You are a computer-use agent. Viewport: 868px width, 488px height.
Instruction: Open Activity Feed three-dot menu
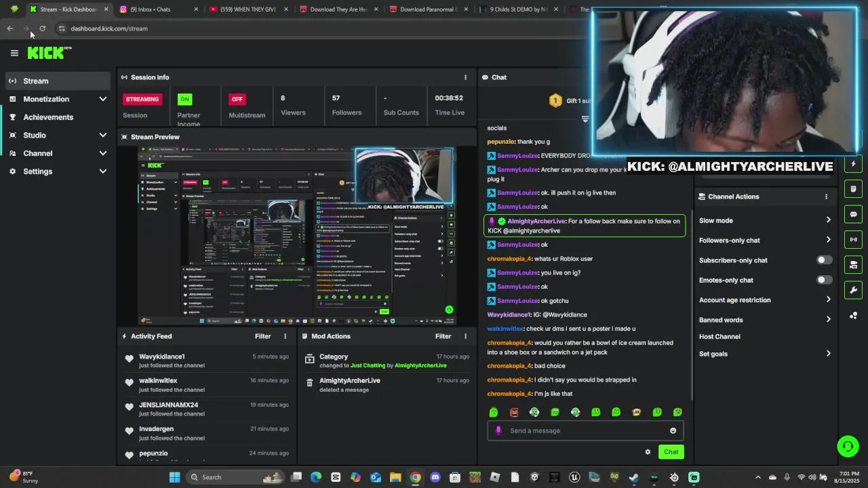tap(285, 336)
